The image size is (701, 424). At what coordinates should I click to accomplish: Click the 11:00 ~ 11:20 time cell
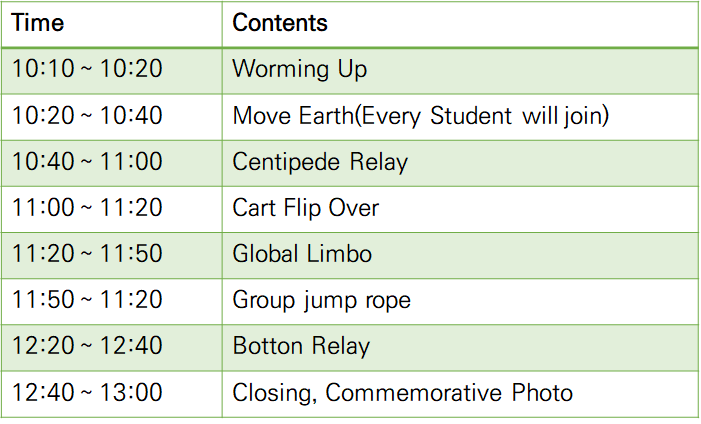pos(87,208)
